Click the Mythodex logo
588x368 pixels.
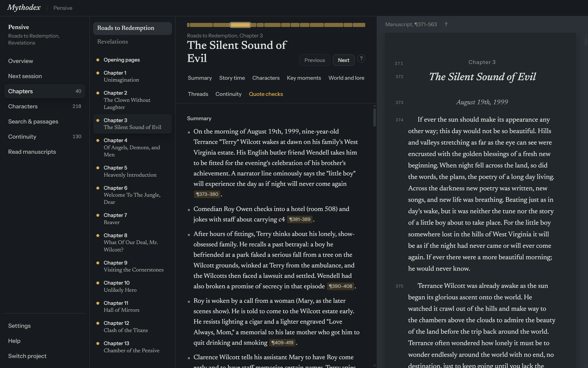click(24, 7)
